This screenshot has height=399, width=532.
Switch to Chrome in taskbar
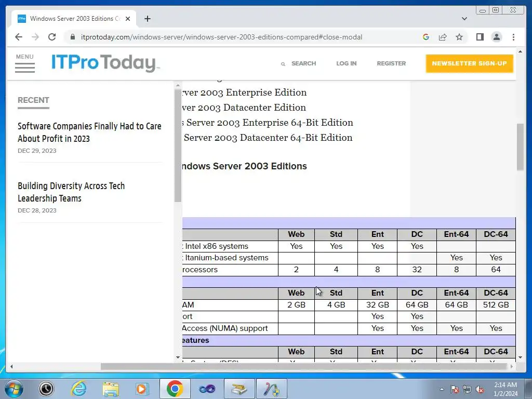click(x=175, y=389)
